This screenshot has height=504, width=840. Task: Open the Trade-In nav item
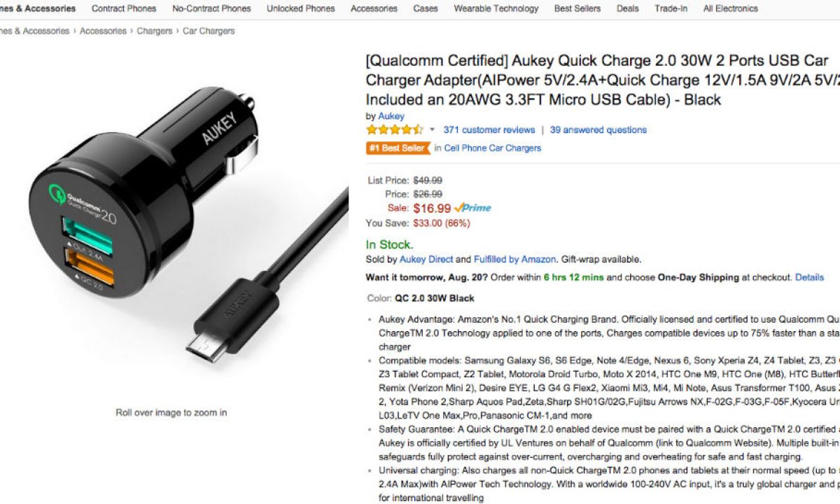(671, 8)
